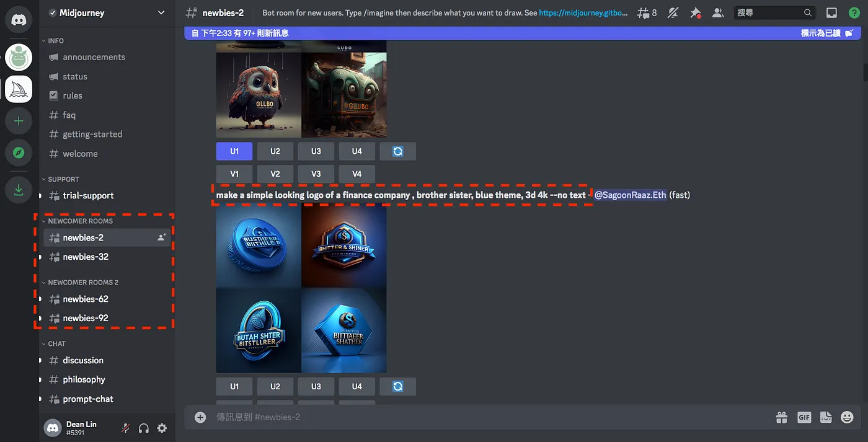Screen dimensions: 868x442
Task: Open user settings gear icon
Action: 162,428
